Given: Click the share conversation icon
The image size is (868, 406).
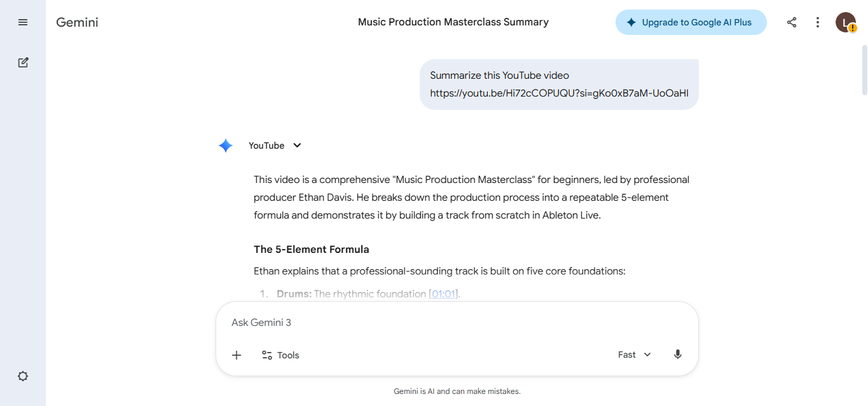Looking at the screenshot, I should (x=791, y=22).
